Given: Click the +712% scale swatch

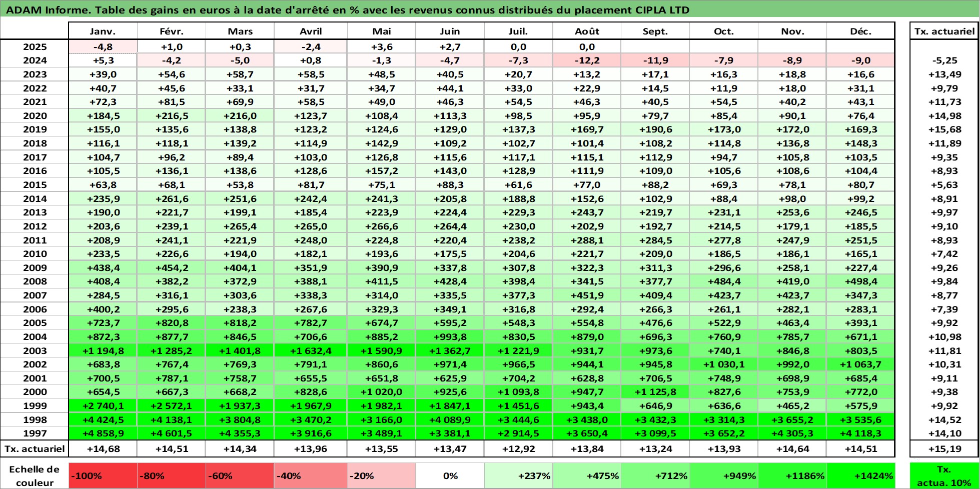Looking at the screenshot, I should [655, 476].
